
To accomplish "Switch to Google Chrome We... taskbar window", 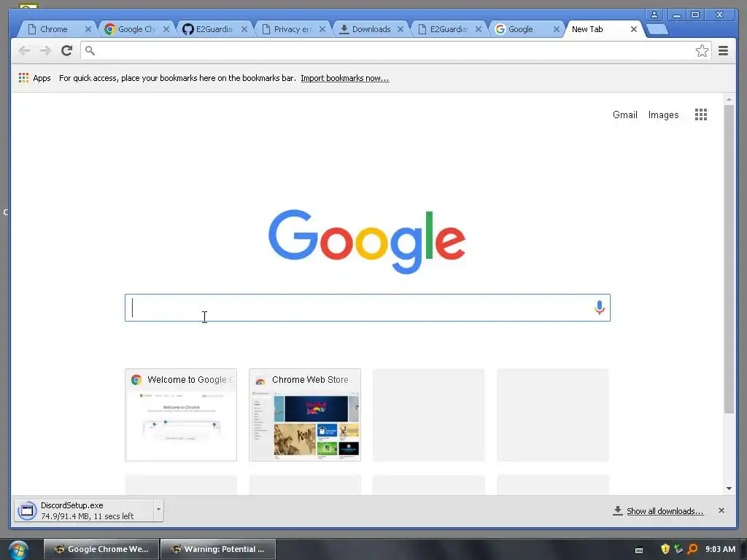I will (101, 549).
